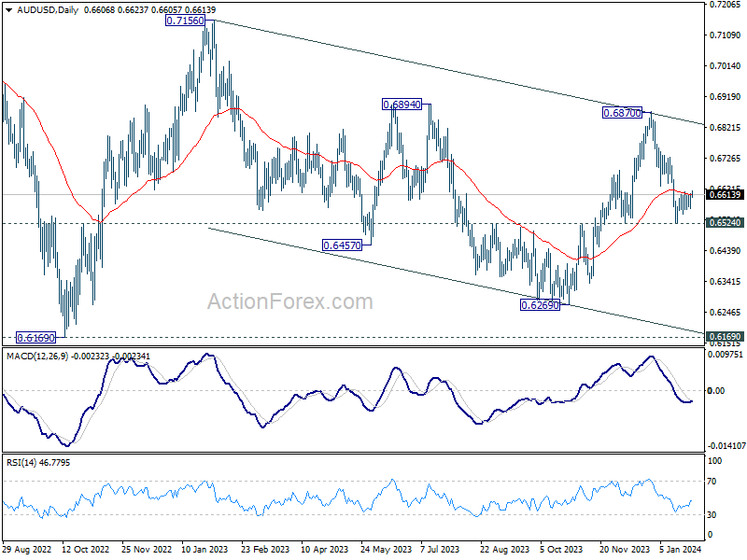This screenshot has width=747, height=560.
Task: Click the 20 Nov 2023 date label
Action: 625,549
